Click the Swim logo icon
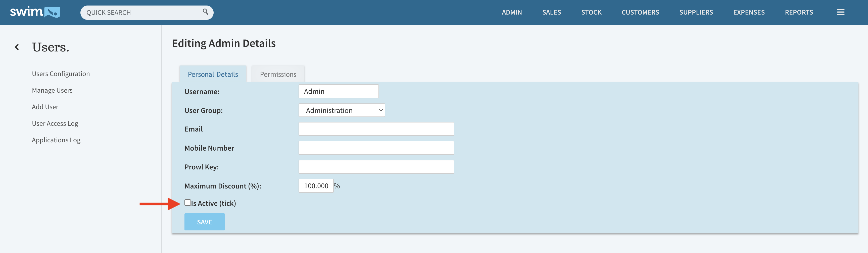This screenshot has width=868, height=253. point(35,12)
